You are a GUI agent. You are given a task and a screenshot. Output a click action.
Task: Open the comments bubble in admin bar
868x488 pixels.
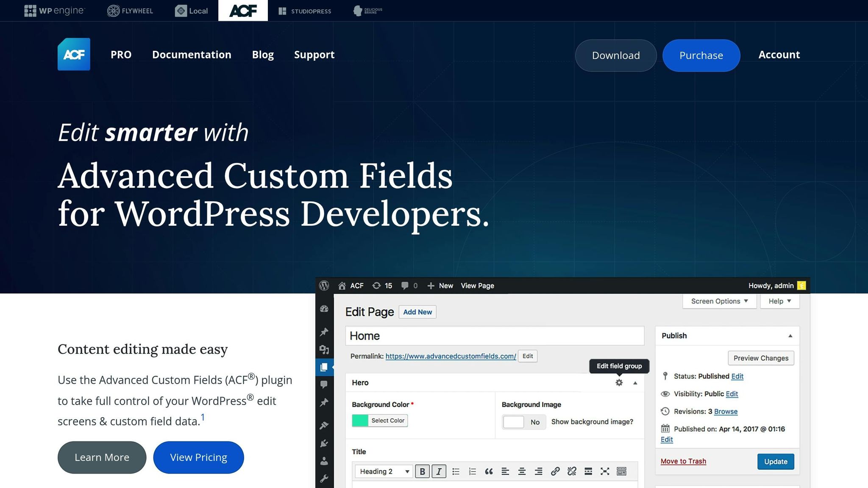pos(405,286)
